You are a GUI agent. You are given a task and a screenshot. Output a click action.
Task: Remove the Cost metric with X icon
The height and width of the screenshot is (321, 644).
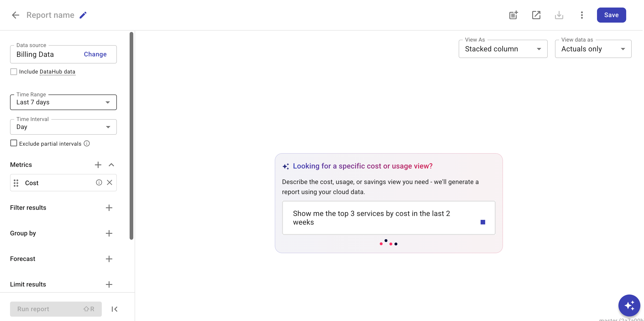click(110, 182)
